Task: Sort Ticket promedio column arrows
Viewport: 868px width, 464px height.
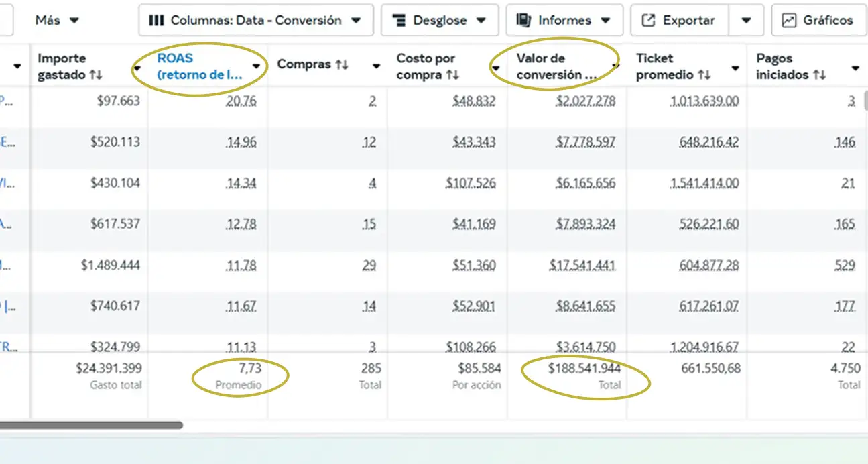Action: [704, 75]
